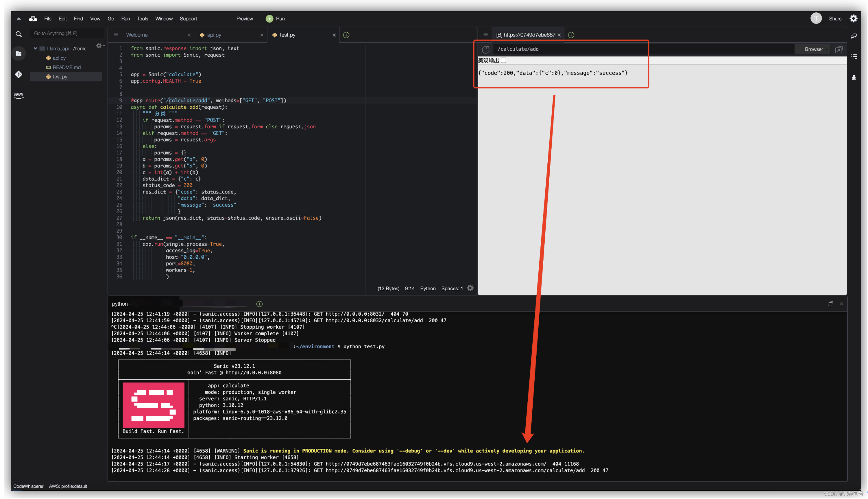Click the Preview button

pyautogui.click(x=244, y=19)
